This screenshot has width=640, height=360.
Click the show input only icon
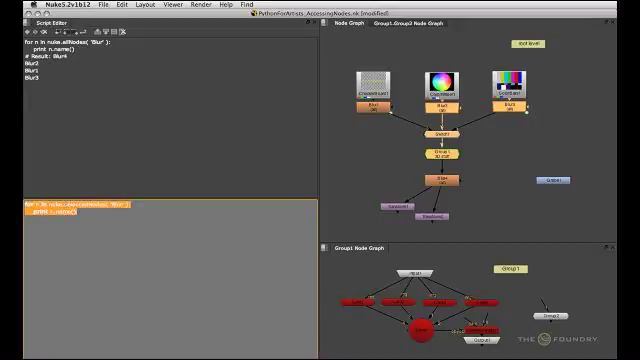click(97, 32)
